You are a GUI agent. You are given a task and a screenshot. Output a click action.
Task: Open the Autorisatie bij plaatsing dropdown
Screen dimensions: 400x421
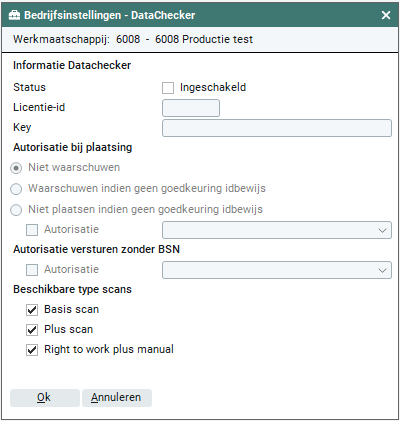click(277, 230)
